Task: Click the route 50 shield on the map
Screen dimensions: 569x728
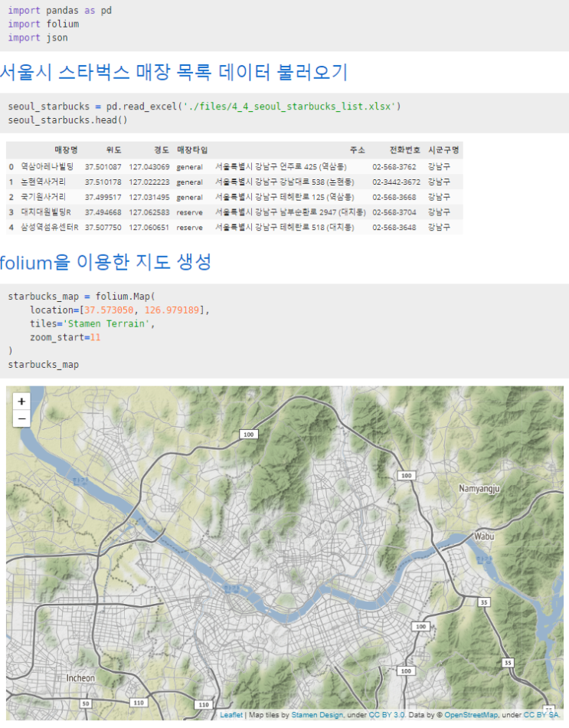Action: pos(86,703)
